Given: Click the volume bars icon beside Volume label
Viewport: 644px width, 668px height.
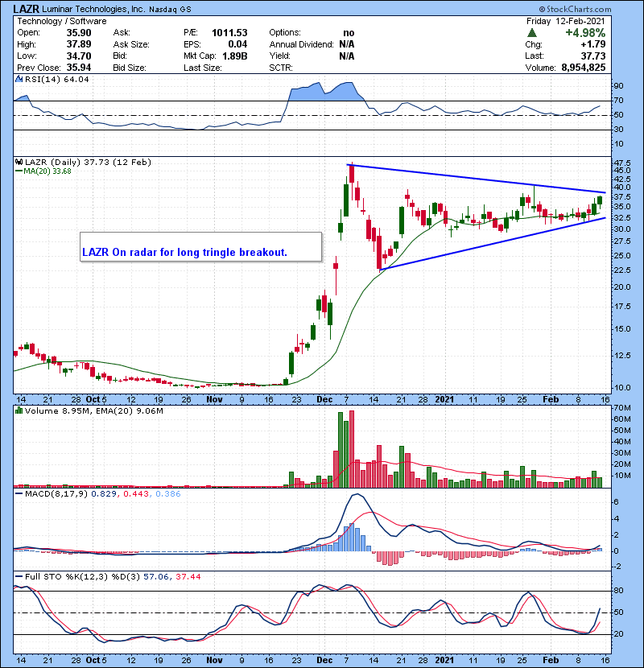Looking at the screenshot, I should click(x=19, y=410).
